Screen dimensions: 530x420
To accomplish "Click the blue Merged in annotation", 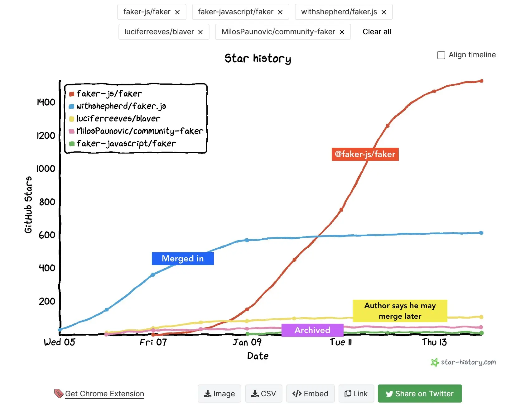I will pyautogui.click(x=183, y=259).
